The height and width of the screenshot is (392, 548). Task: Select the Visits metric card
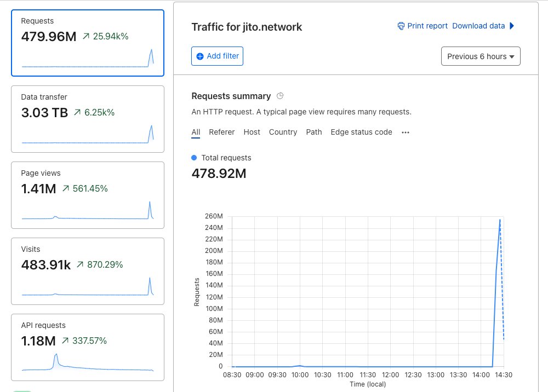[87, 271]
